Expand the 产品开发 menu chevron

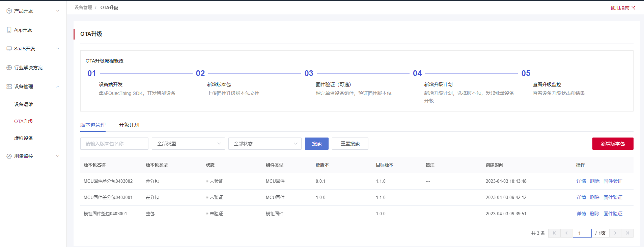[58, 11]
